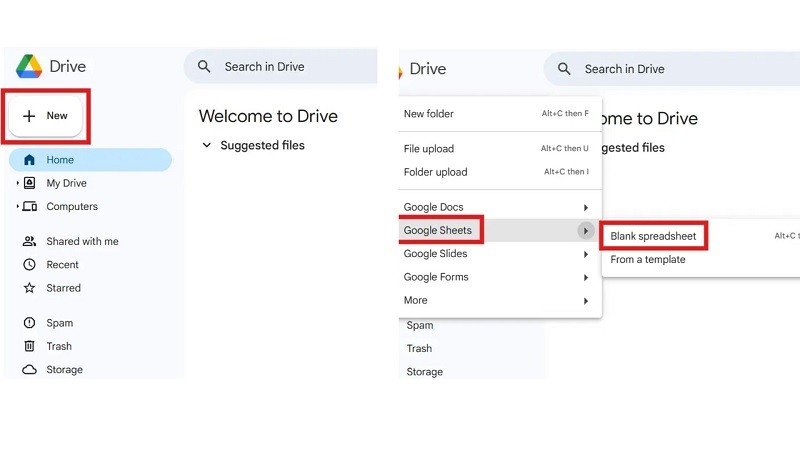Image resolution: width=800 pixels, height=450 pixels.
Task: Click the Suggested files label in left panel
Action: pyautogui.click(x=262, y=145)
